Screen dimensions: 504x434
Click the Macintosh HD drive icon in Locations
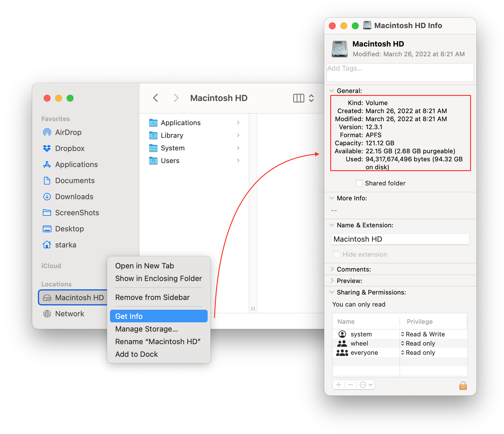[47, 298]
